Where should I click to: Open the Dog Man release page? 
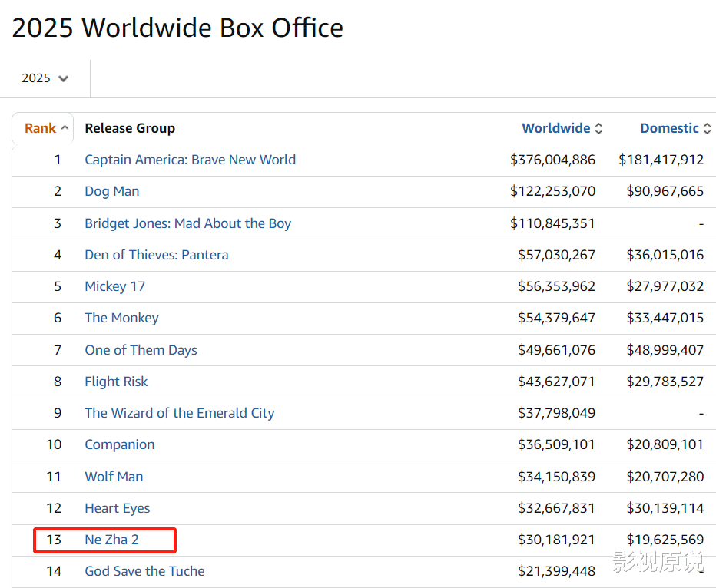(112, 191)
